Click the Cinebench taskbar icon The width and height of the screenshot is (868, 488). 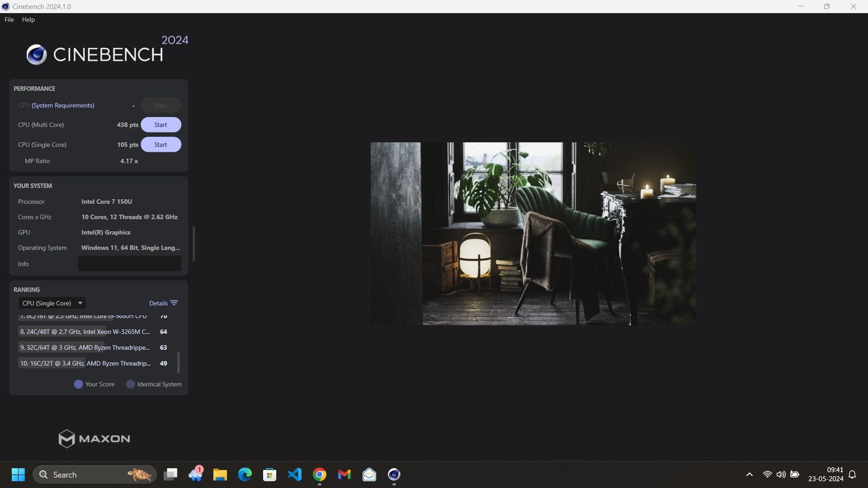coord(394,474)
